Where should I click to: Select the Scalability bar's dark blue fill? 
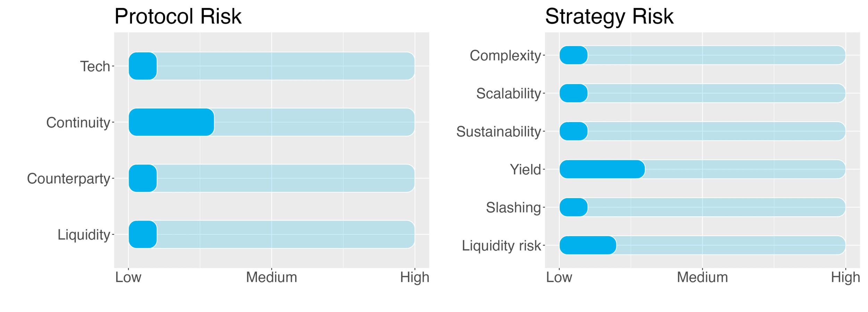(574, 93)
